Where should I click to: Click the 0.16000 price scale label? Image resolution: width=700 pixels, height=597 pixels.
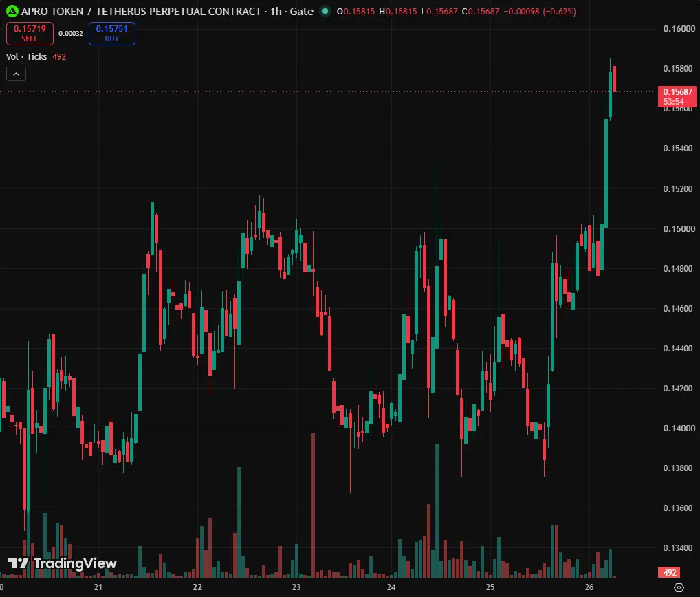679,29
